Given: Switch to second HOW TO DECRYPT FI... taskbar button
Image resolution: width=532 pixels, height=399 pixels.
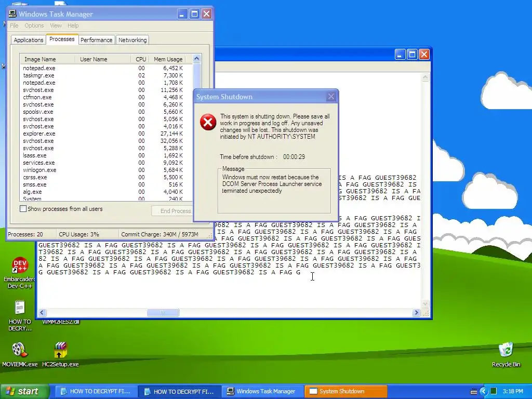Looking at the screenshot, I should 179,391.
